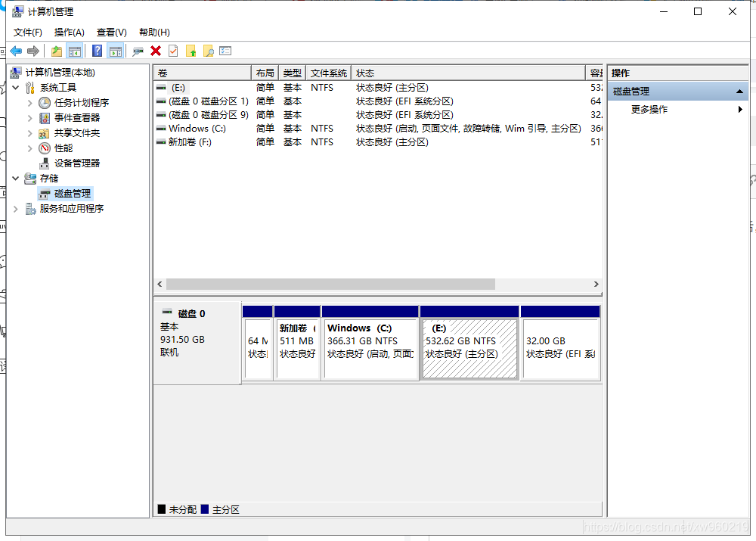Viewport: 756px width, 541px height.
Task: Toggle the Action pane toolbar button
Action: pyautogui.click(x=115, y=51)
